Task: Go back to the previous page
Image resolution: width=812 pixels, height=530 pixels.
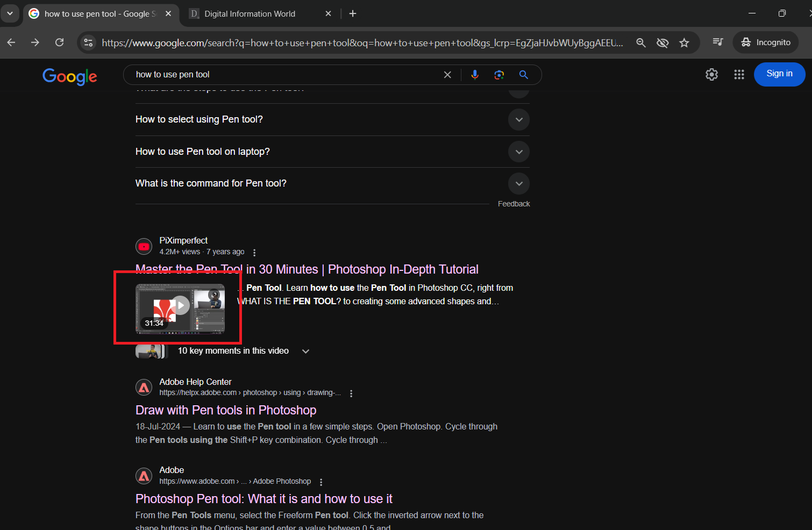Action: (11, 42)
